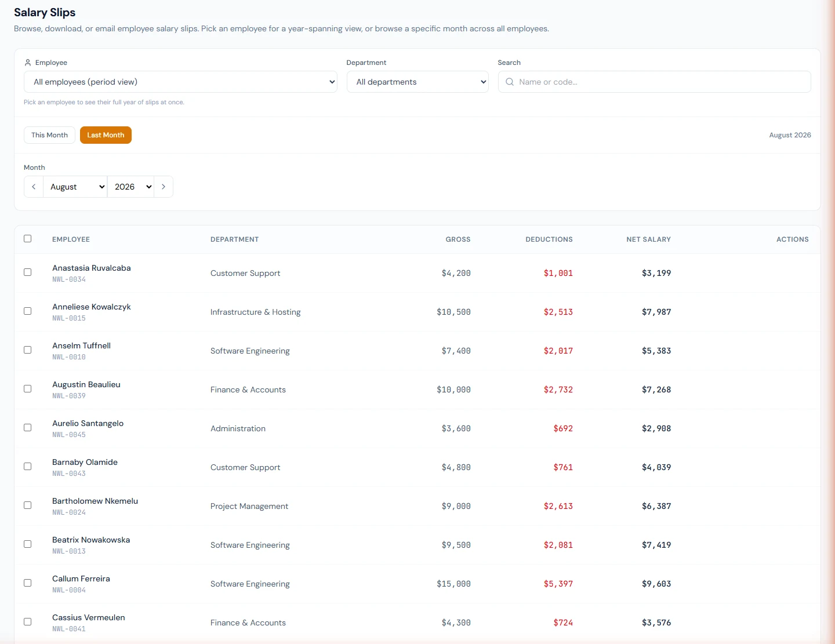Tick the checkbox for Barnaby Olamide
Viewport: 835px width, 644px height.
27,467
